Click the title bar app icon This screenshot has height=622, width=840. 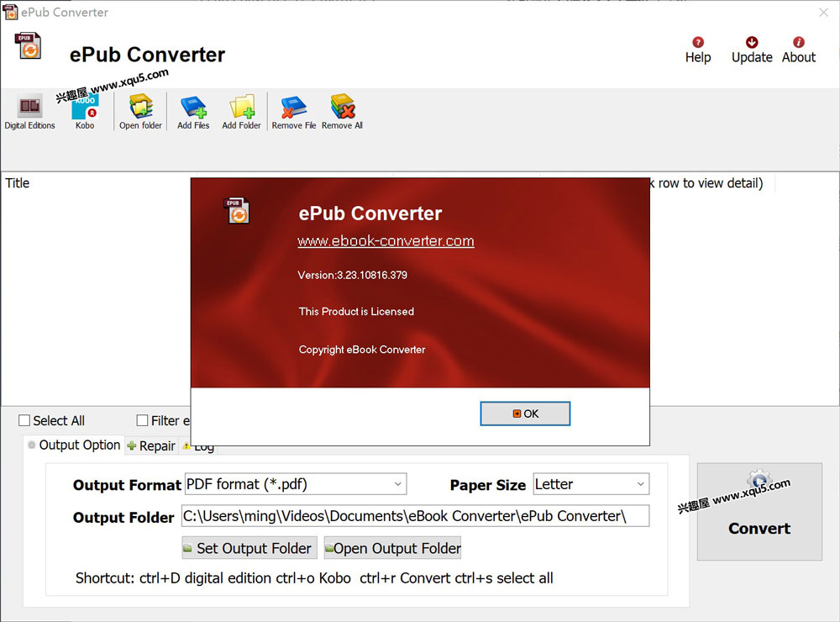(10, 12)
